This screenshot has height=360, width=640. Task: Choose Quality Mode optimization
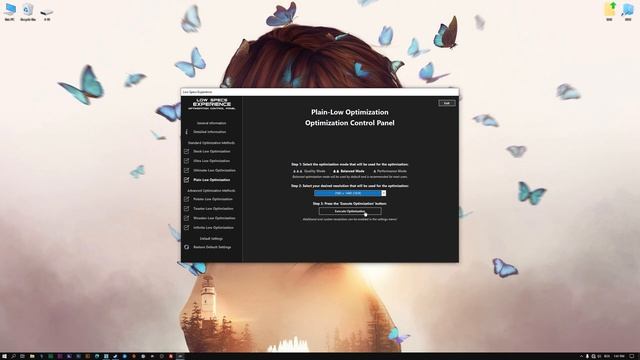(x=309, y=171)
